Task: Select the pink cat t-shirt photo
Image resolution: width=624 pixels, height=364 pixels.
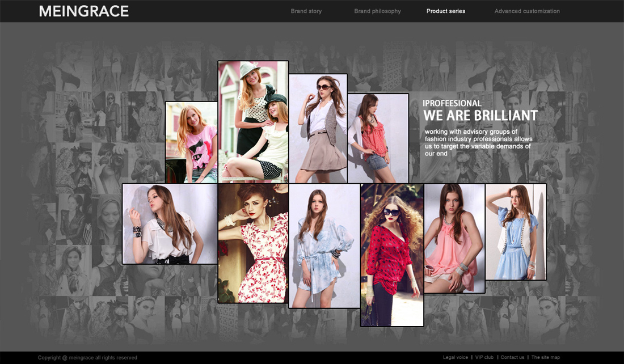Action: [191, 142]
